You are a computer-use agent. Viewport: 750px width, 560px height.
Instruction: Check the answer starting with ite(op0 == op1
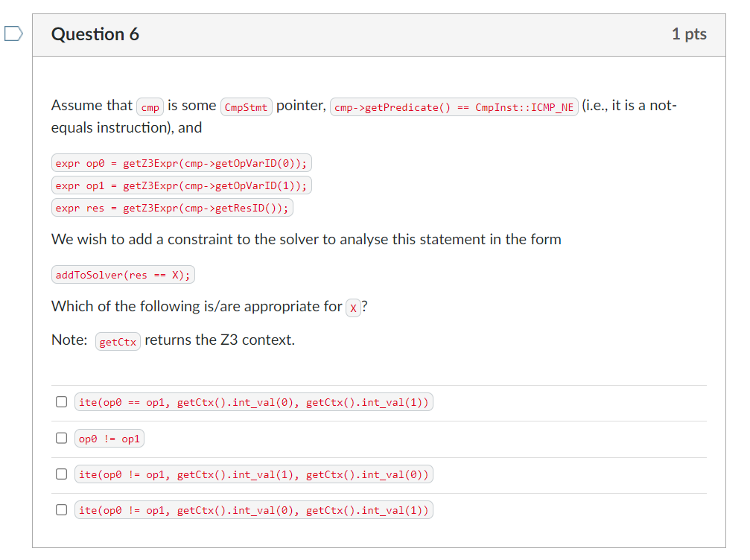click(x=61, y=401)
